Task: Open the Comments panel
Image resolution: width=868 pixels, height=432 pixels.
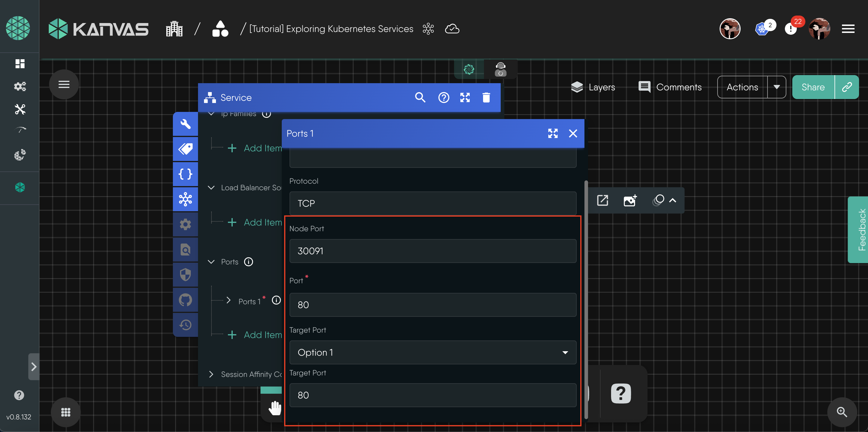Action: (670, 87)
